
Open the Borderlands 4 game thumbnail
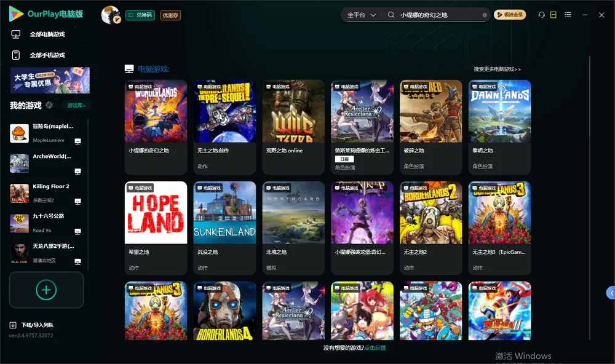pyautogui.click(x=224, y=311)
